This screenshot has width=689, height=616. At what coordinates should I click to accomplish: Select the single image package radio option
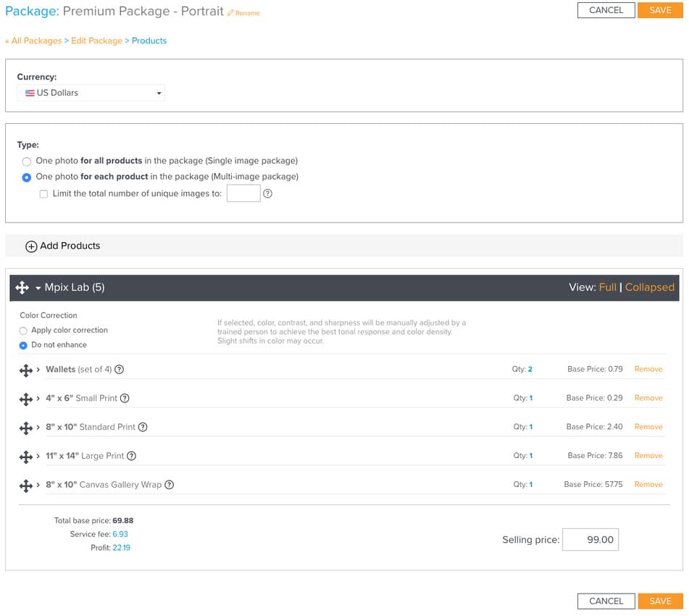[x=26, y=162]
